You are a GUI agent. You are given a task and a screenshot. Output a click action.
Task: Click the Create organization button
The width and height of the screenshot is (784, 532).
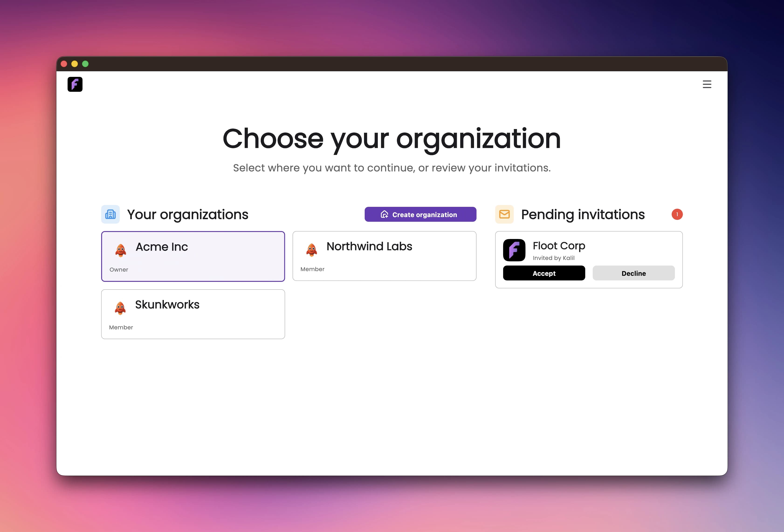coord(420,215)
